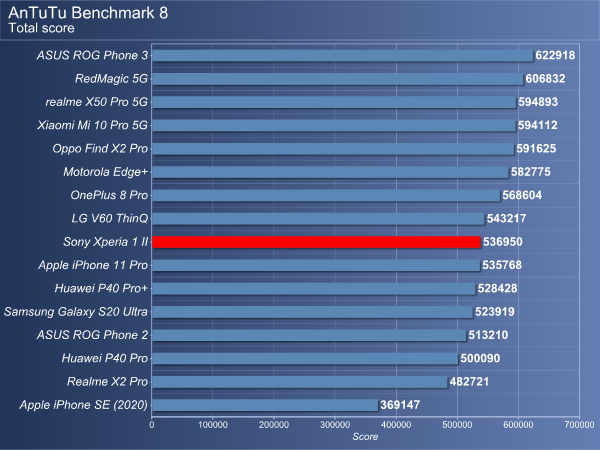Click the score value 606832

(x=545, y=79)
